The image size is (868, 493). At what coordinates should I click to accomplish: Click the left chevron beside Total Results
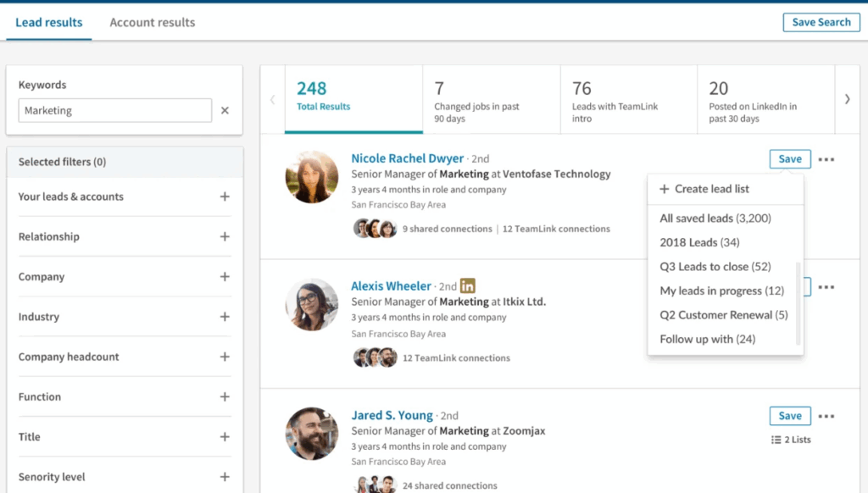271,98
